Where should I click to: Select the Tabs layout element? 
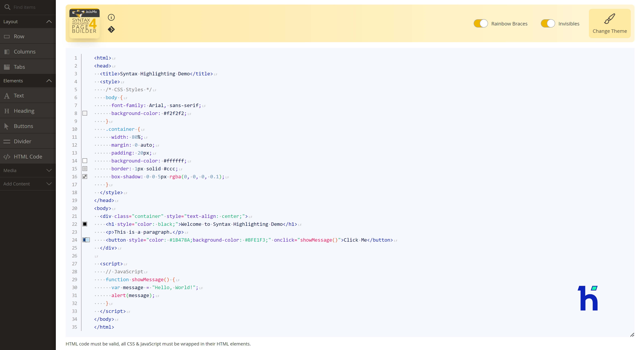(28, 67)
